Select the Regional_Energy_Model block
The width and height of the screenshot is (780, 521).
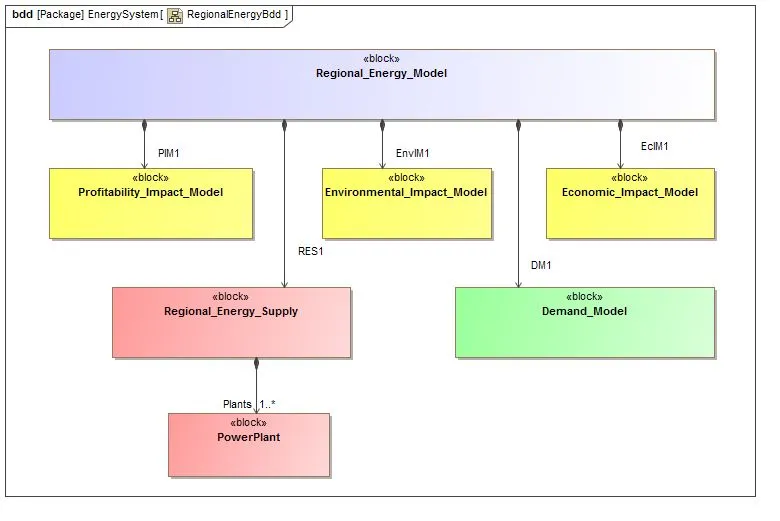[x=382, y=84]
